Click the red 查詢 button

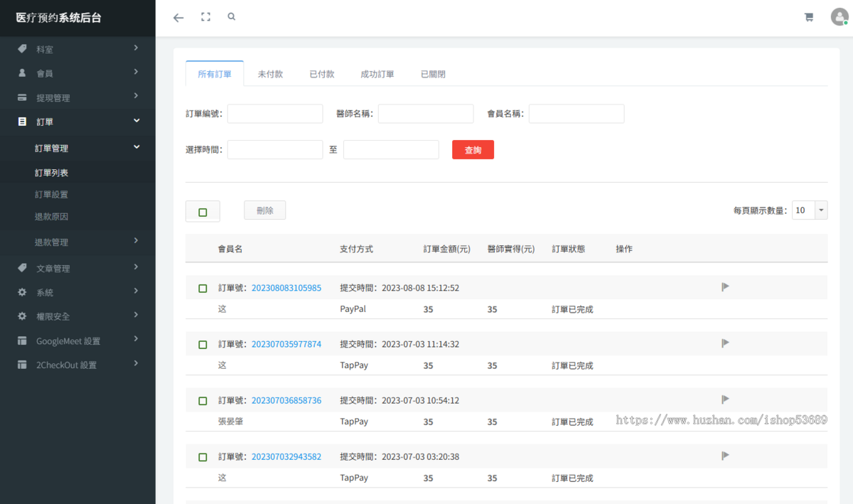[473, 150]
